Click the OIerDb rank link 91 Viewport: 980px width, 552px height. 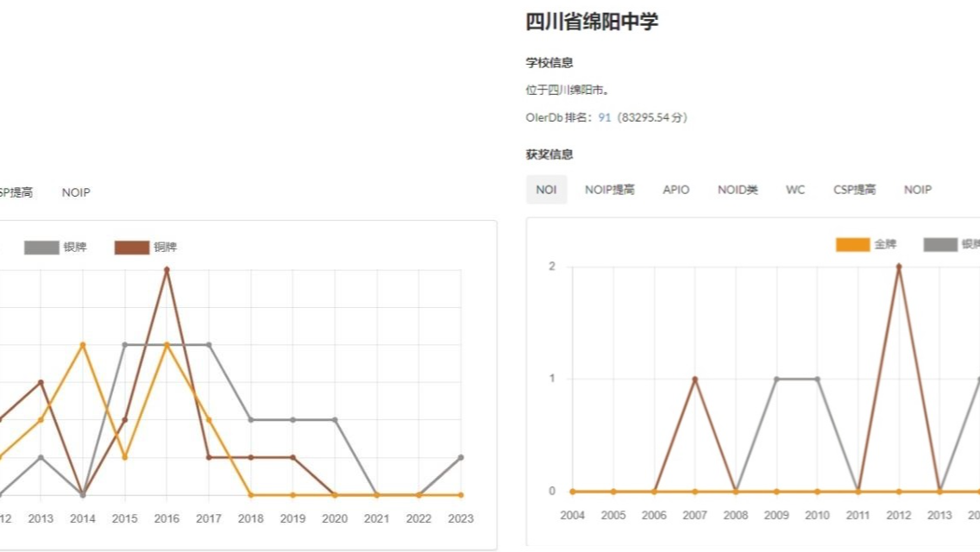pos(602,116)
